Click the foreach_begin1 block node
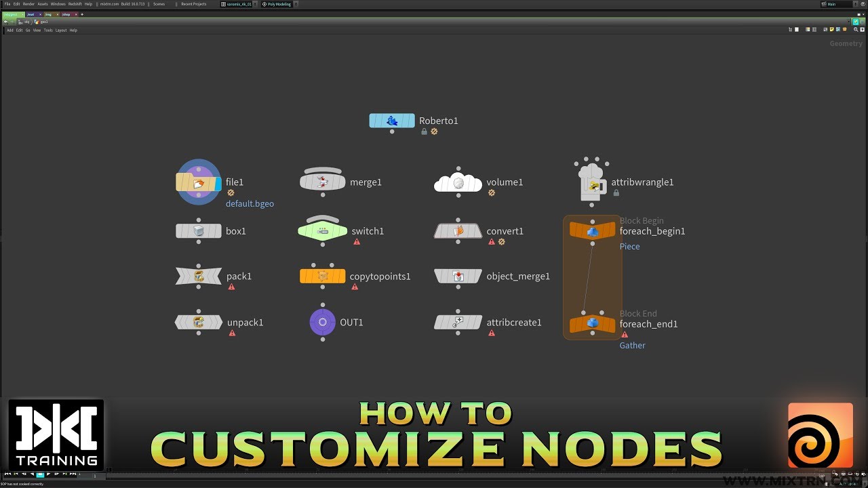This screenshot has height=488, width=868. 592,231
